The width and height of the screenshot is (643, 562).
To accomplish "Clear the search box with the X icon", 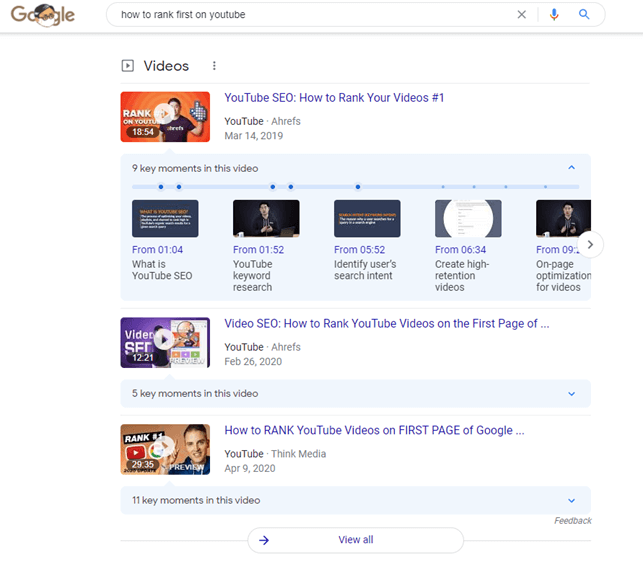I will 522,15.
